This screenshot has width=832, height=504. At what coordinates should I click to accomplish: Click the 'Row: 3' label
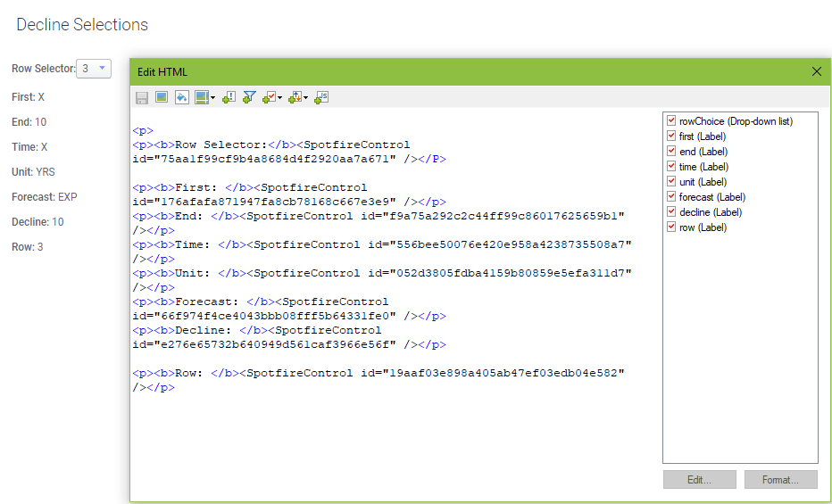point(28,246)
